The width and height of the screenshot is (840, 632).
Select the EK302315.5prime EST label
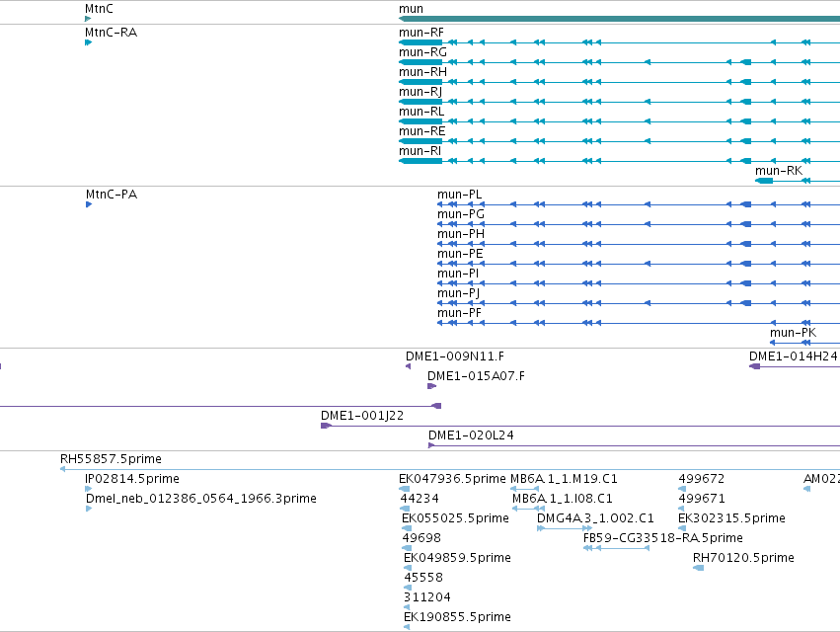731,518
